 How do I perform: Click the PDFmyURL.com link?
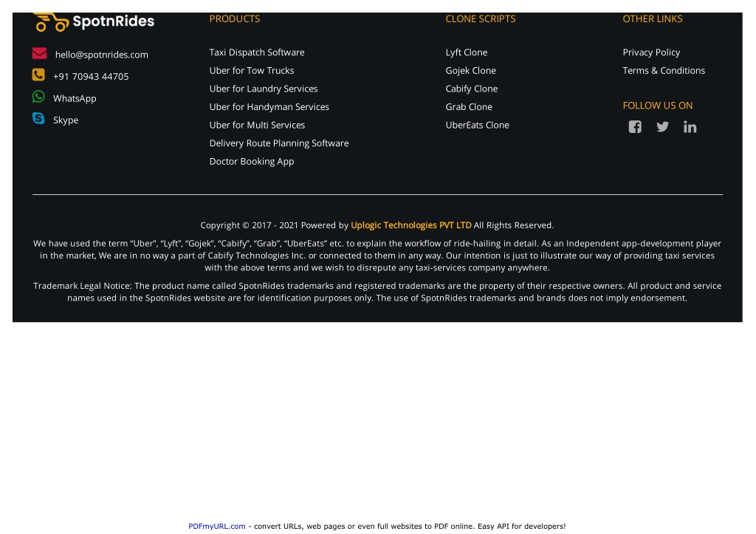click(x=217, y=527)
